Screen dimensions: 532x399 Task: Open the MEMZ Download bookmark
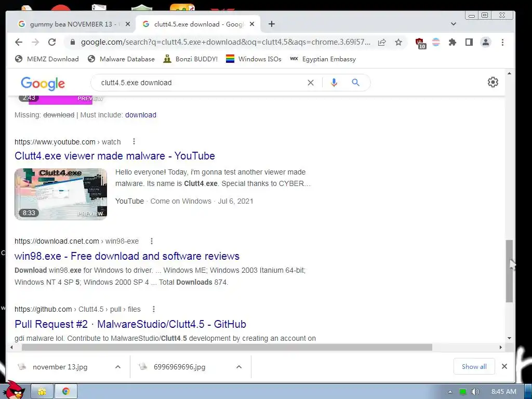point(47,59)
